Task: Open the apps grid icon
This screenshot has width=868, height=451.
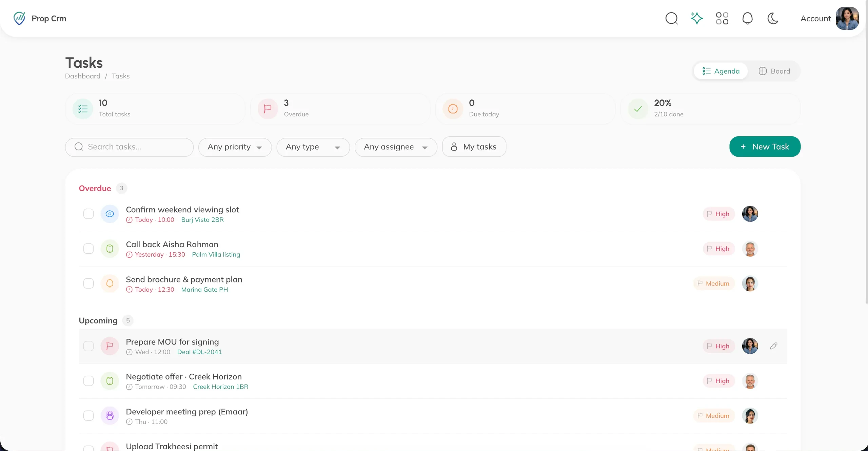Action: pos(722,18)
